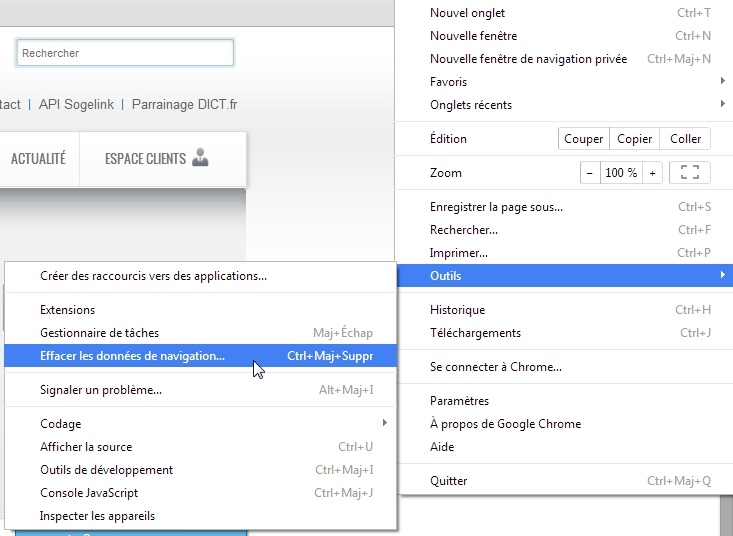733x536 pixels.
Task: Open Historique from the menu
Action: point(564,309)
